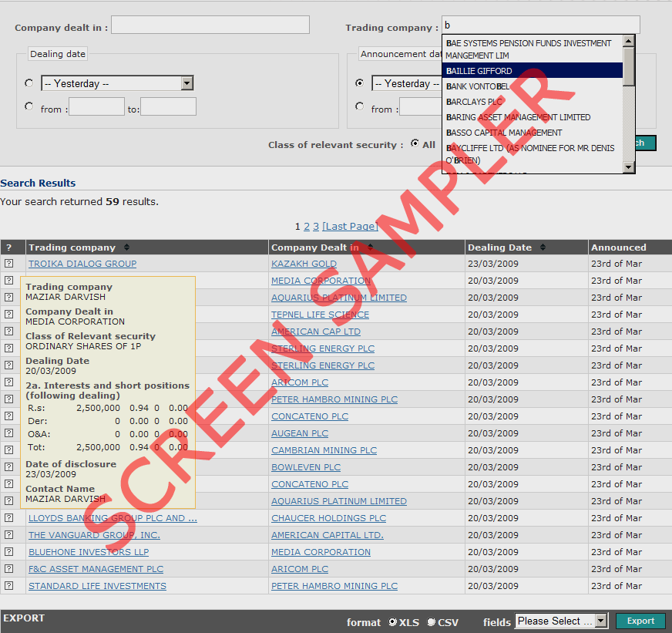Open BOWLEVEN PLC link
This screenshot has width=672, height=633.
(306, 467)
